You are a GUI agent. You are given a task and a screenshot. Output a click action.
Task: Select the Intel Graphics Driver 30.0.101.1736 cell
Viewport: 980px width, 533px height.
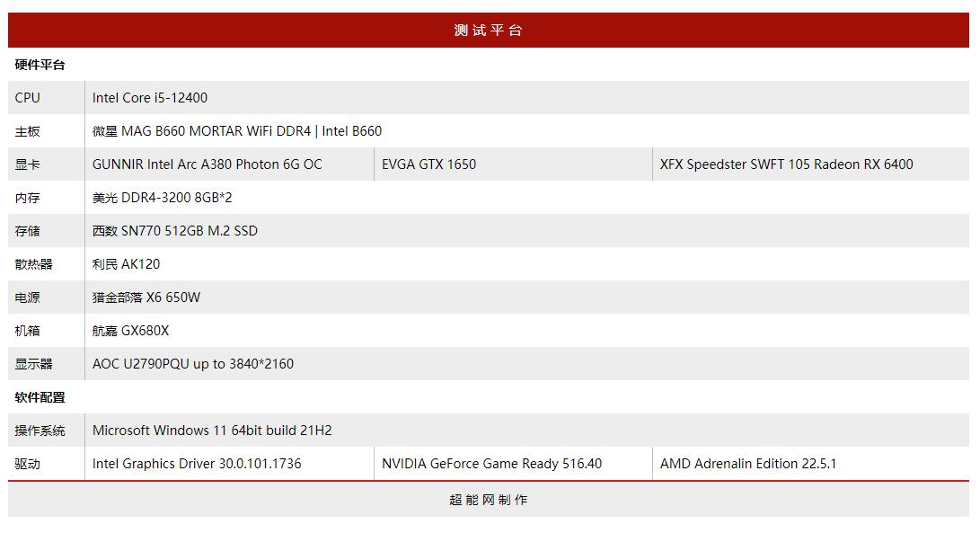click(197, 464)
